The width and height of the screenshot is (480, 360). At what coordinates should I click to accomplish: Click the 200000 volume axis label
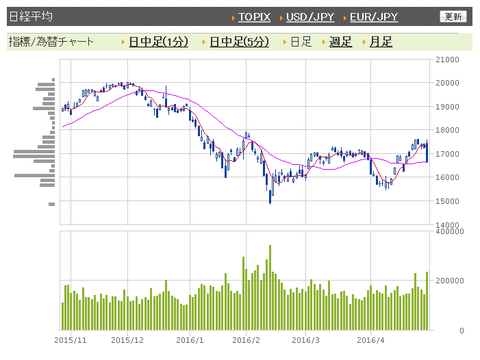tap(450, 281)
